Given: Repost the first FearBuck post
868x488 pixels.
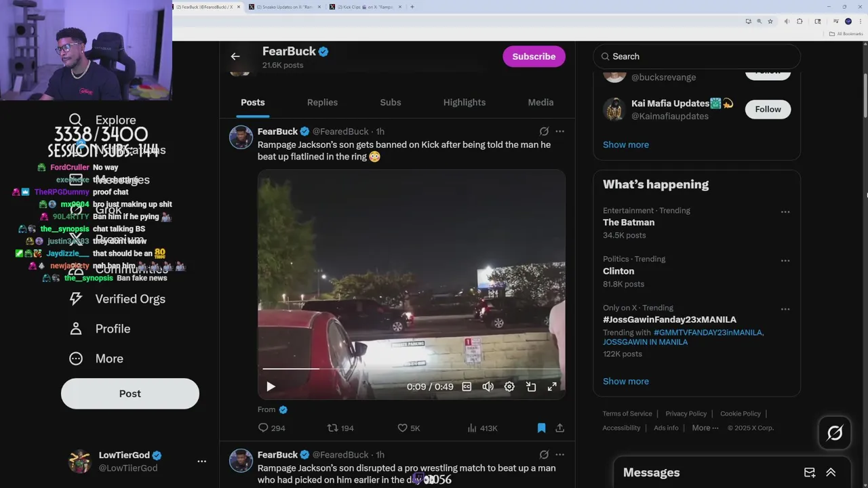Looking at the screenshot, I should 340,428.
